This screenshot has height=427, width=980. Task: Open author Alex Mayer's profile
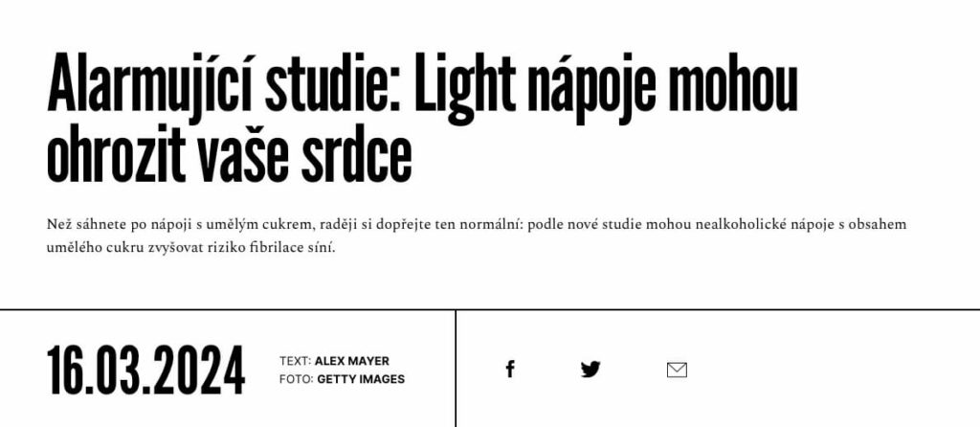click(x=352, y=361)
